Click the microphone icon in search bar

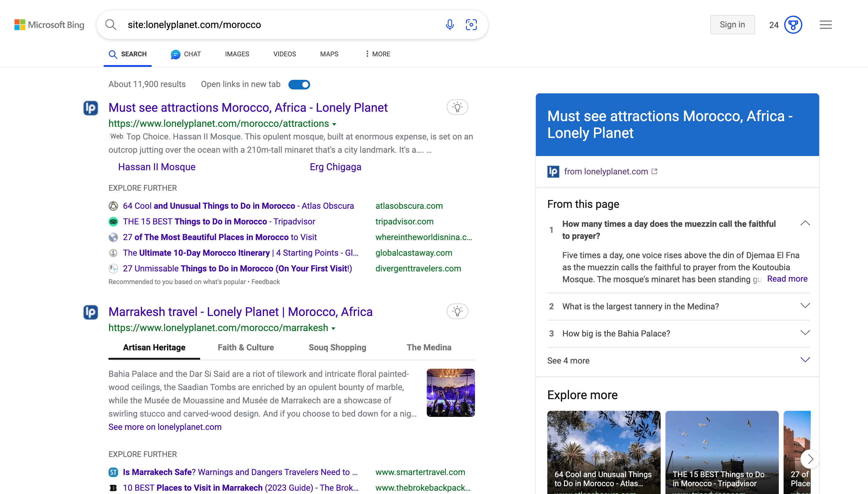449,24
